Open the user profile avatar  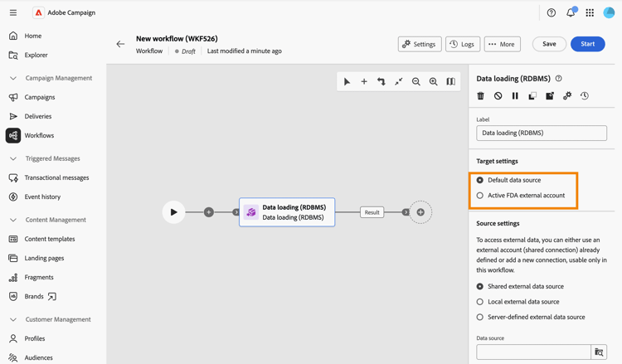pyautogui.click(x=609, y=12)
